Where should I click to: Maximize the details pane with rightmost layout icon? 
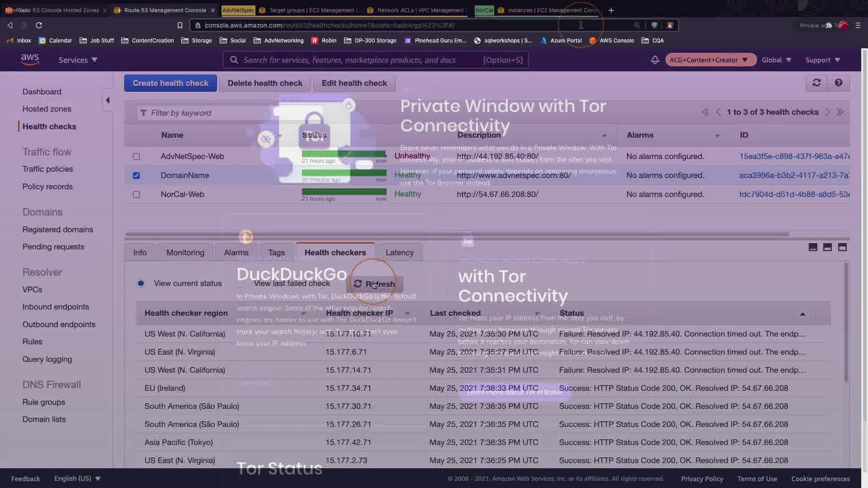[842, 247]
